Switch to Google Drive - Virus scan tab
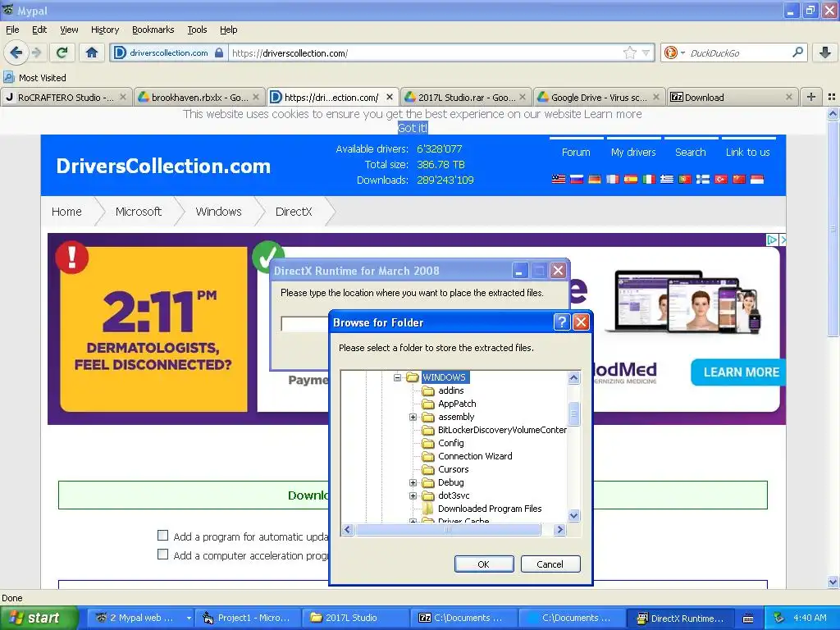Viewport: 840px width, 630px height. [599, 97]
